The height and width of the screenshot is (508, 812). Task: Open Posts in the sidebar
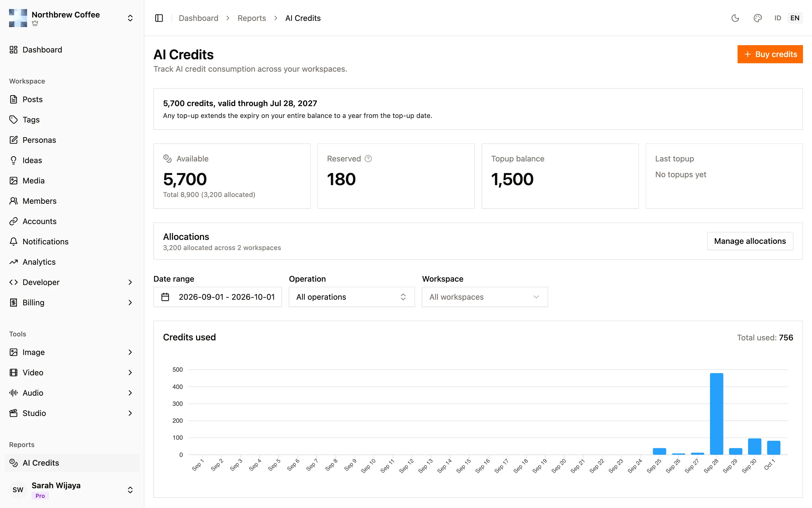(x=72, y=99)
